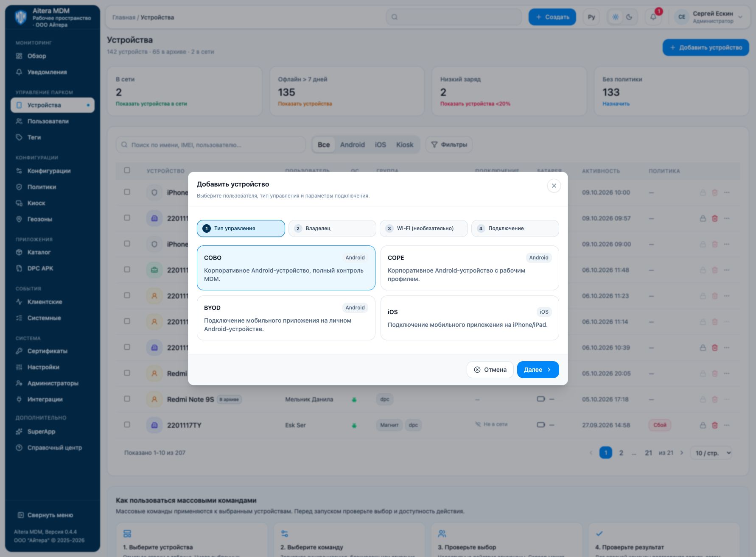756x557 pixels.
Task: Switch to dark theme moon icon
Action: (x=629, y=17)
